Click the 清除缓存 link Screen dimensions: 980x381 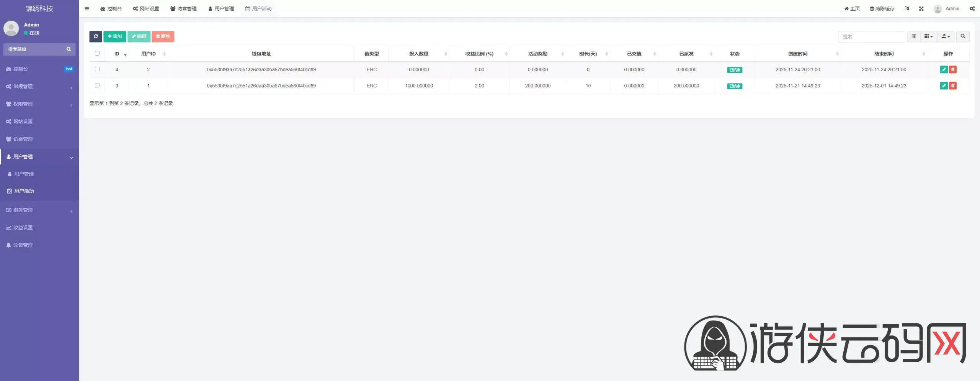[882, 8]
